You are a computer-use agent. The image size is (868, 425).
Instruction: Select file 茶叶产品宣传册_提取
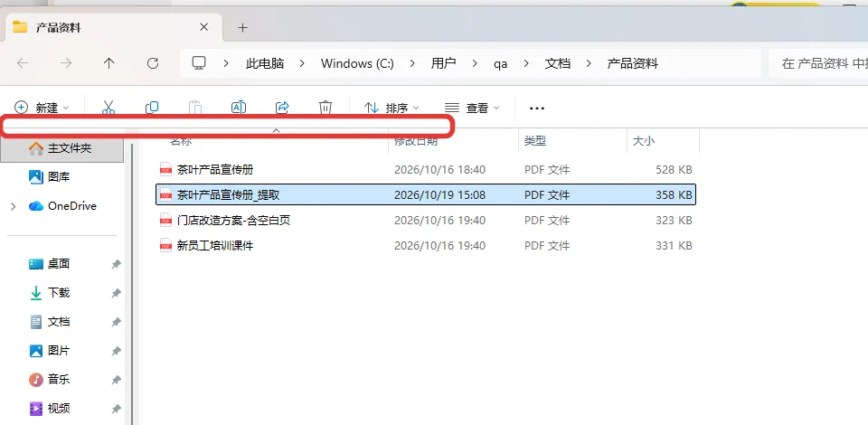click(228, 194)
